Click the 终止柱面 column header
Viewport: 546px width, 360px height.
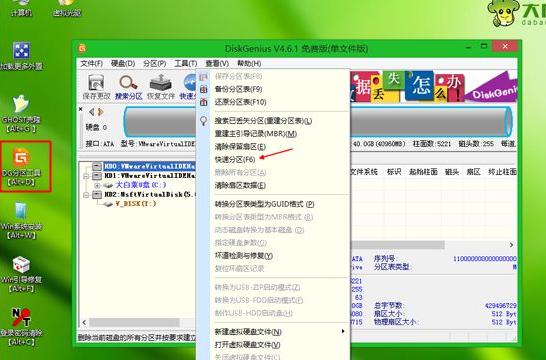502,172
